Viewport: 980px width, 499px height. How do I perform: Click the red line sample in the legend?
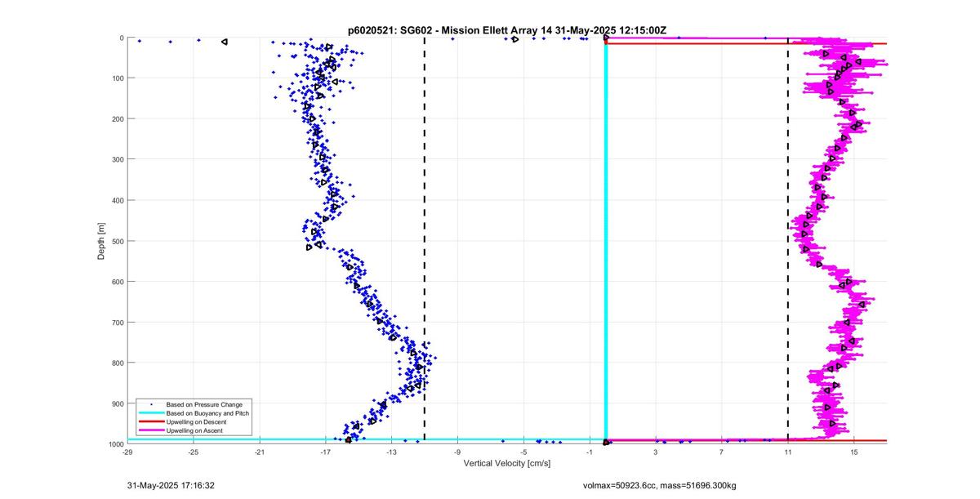pyautogui.click(x=150, y=421)
